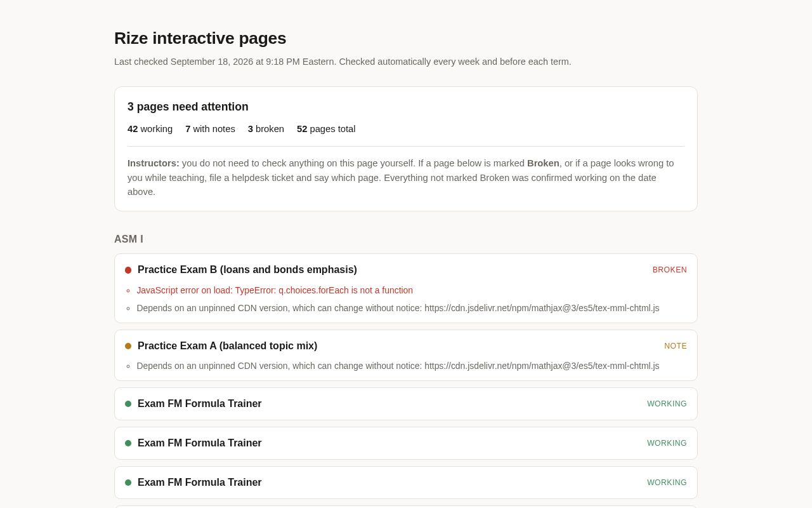
Task: Click the amber status dot for Practice Exam A
Action: (128, 346)
